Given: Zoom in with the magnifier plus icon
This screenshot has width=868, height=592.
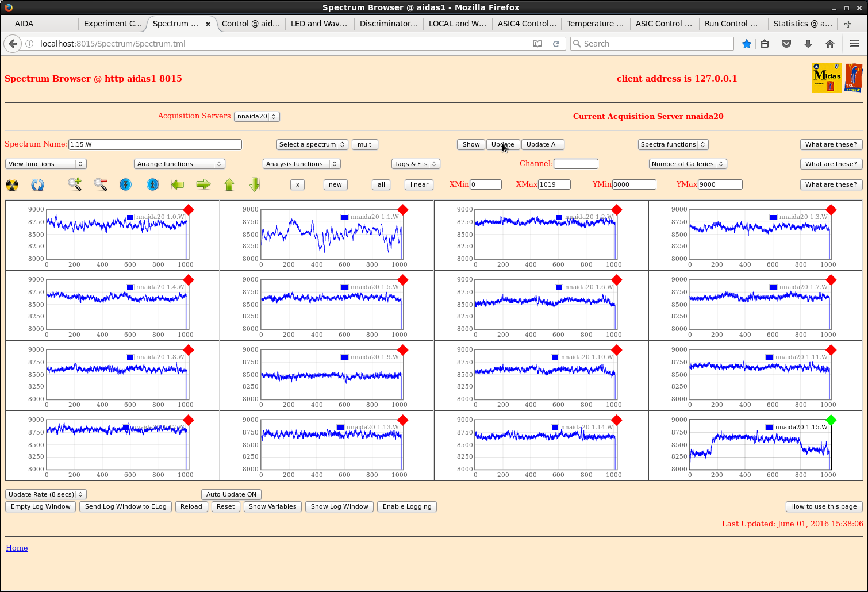Looking at the screenshot, I should pos(75,184).
